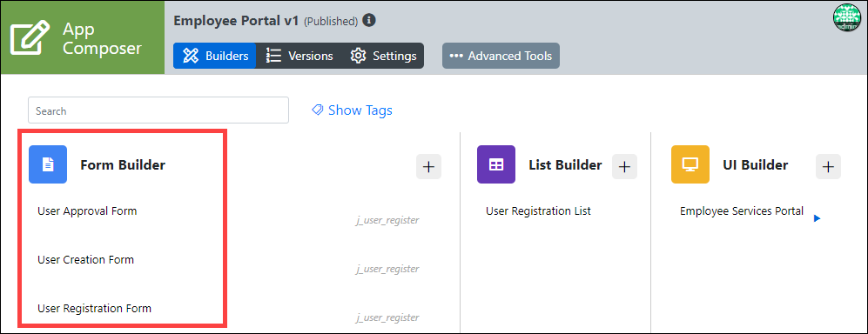Open the purple List Builder grid icon
Image resolution: width=868 pixels, height=334 pixels.
coord(496,164)
